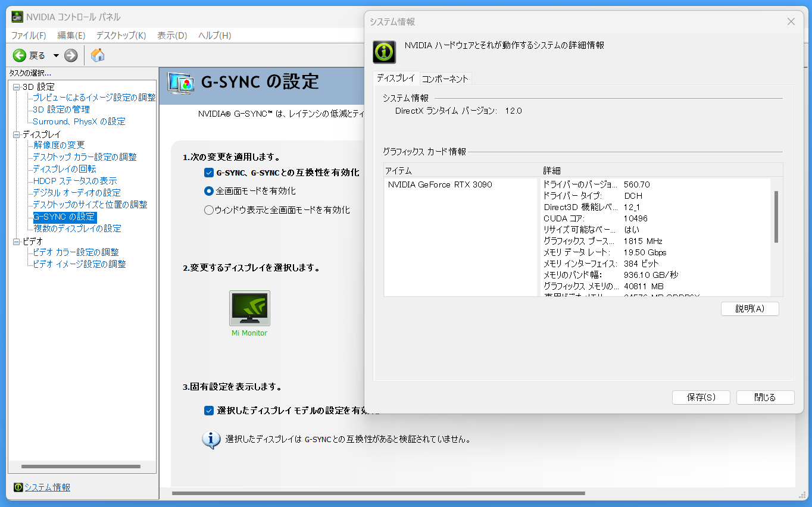
Task: Click the G-SYNC の設定 header icon
Action: coord(181,83)
